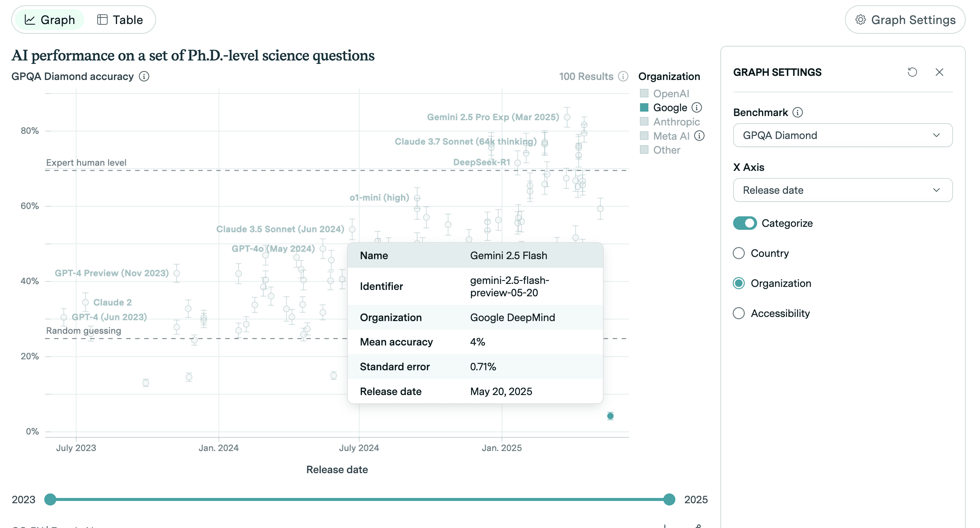Switch to the Table tab
This screenshot has width=980, height=528.
tap(120, 20)
